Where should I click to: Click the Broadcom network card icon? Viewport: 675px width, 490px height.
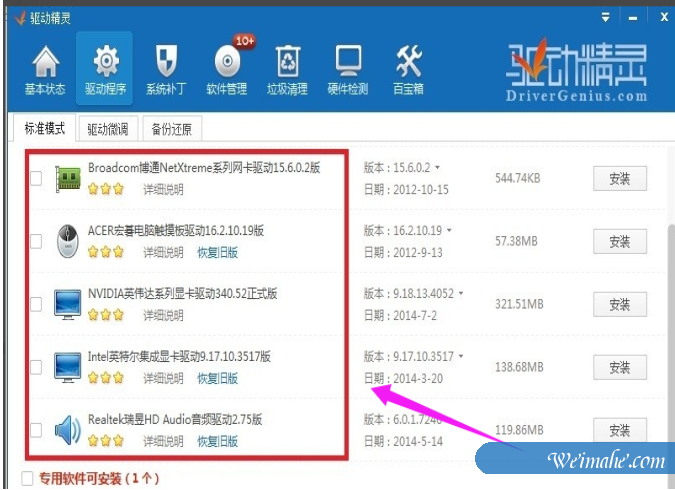(68, 178)
